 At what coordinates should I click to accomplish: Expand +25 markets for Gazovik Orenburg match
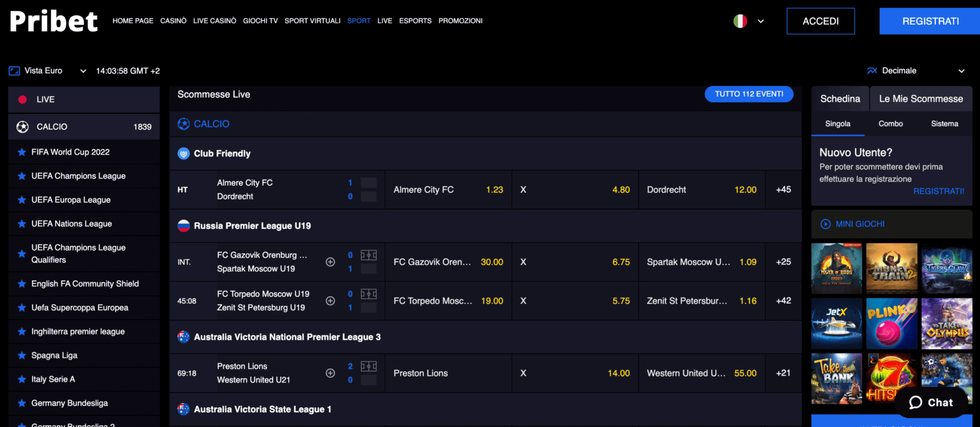783,262
